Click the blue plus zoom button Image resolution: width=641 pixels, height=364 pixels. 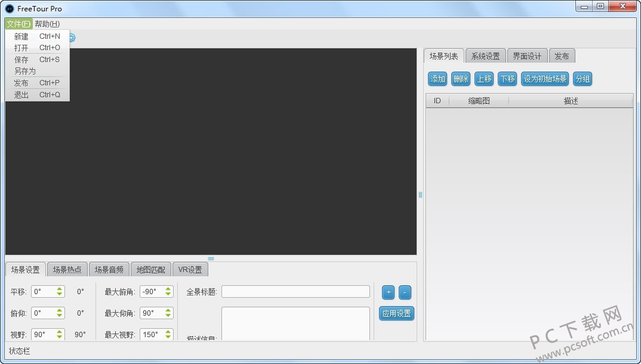point(389,292)
